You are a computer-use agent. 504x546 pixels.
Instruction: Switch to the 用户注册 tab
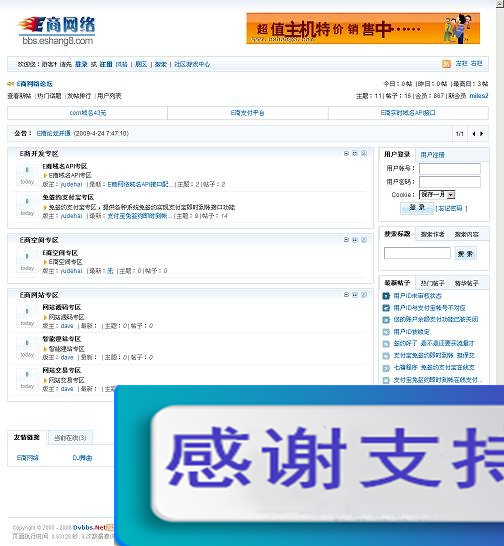click(x=432, y=155)
